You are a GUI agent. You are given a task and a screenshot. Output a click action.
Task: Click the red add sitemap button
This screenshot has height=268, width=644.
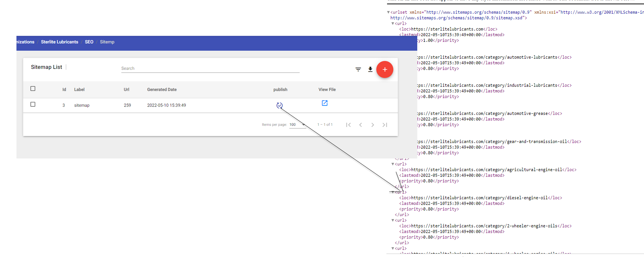pos(385,69)
